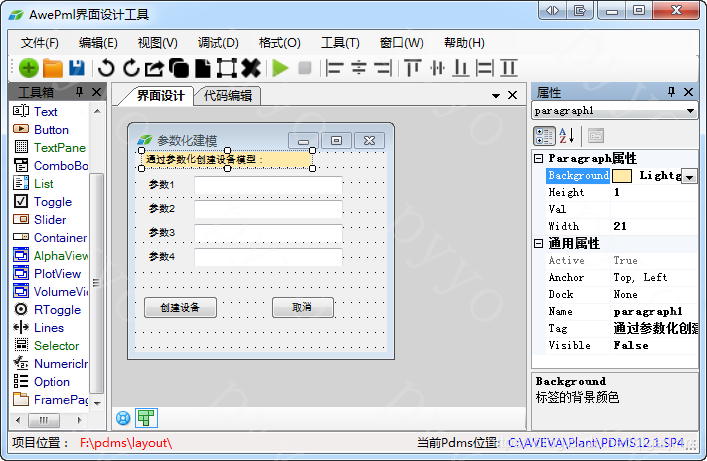
Task: Open the Background color dropdown arrow
Action: click(689, 176)
